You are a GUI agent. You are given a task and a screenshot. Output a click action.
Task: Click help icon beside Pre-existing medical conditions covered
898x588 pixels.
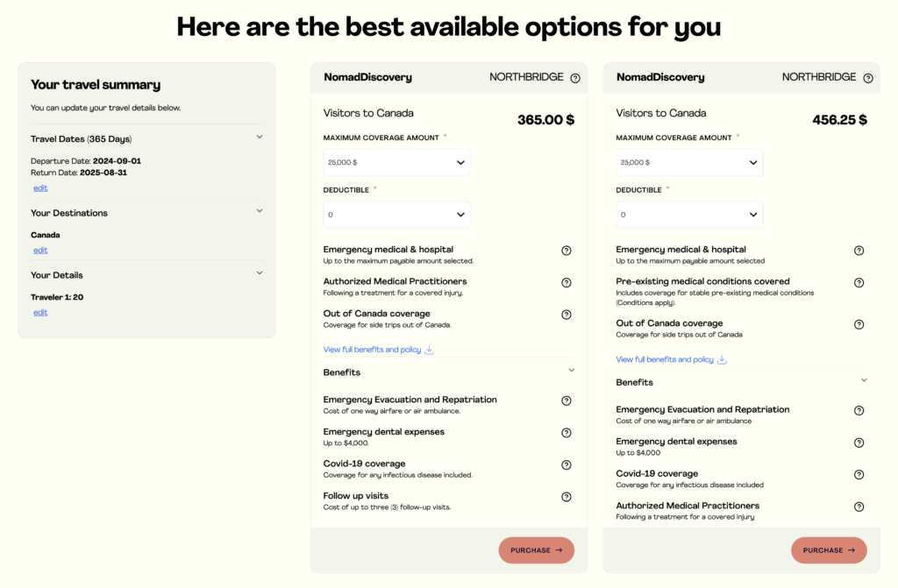[859, 282]
